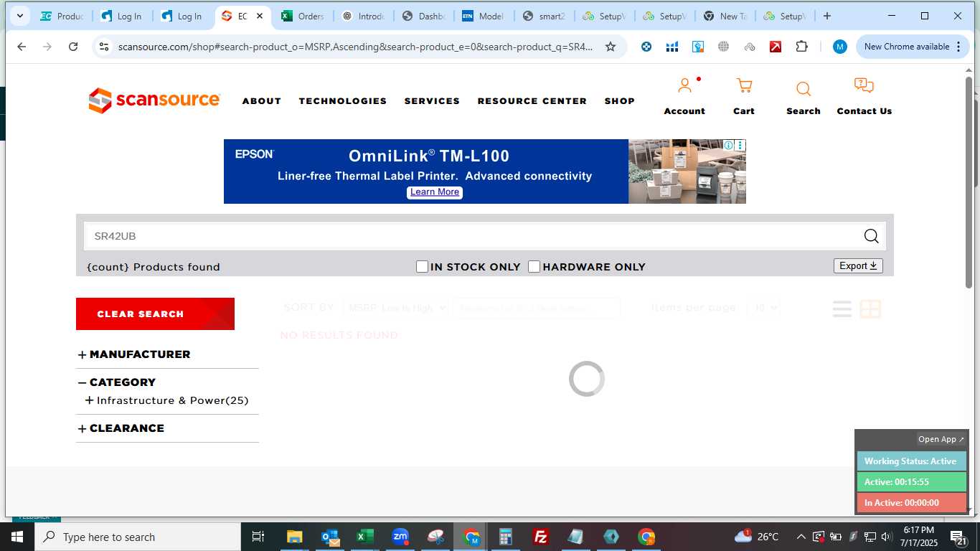Click Open App in the tracker widget
Viewport: 980px width, 551px height.
point(941,439)
